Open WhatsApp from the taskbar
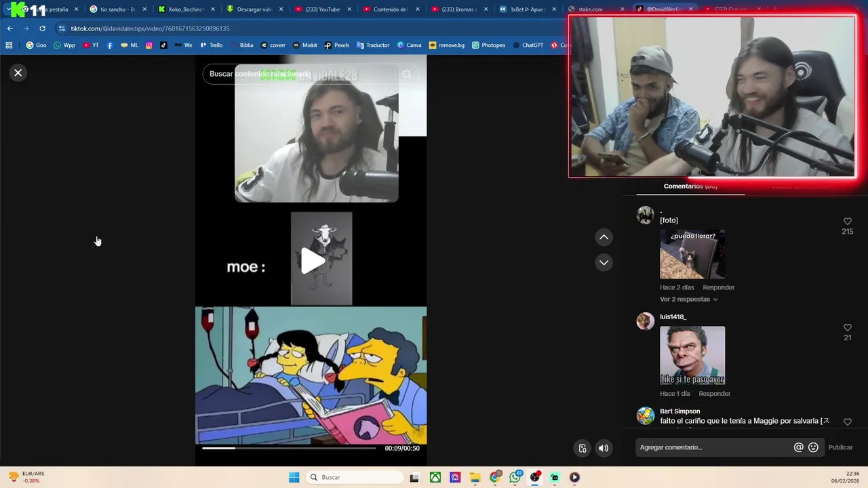This screenshot has height=488, width=868. (x=515, y=477)
